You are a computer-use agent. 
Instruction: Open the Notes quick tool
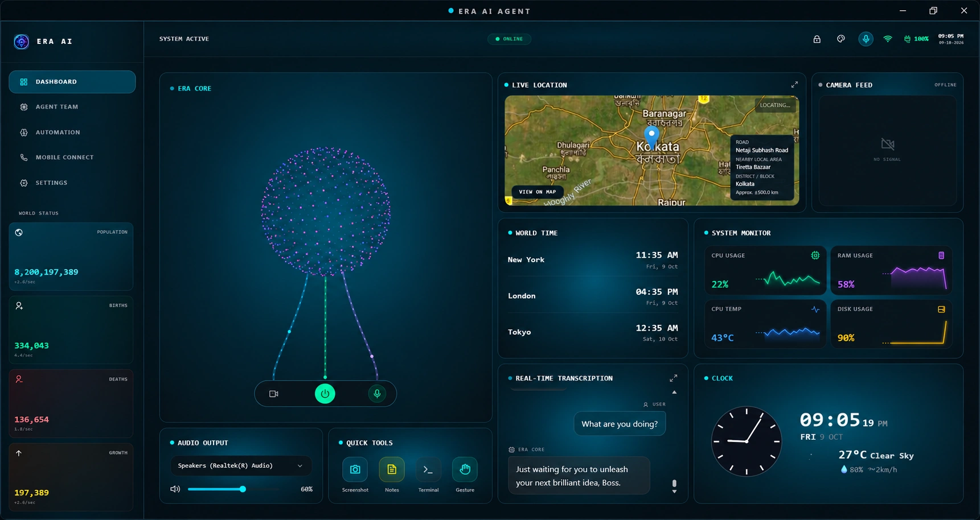pyautogui.click(x=392, y=469)
